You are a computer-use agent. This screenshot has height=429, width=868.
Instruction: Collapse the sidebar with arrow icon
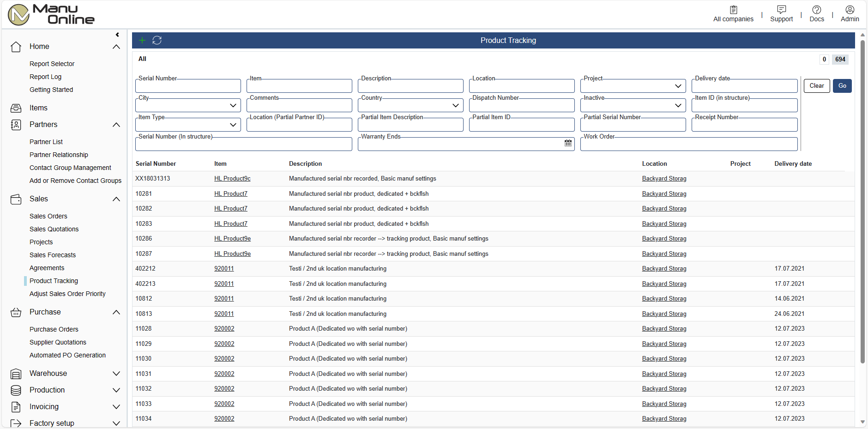[117, 35]
